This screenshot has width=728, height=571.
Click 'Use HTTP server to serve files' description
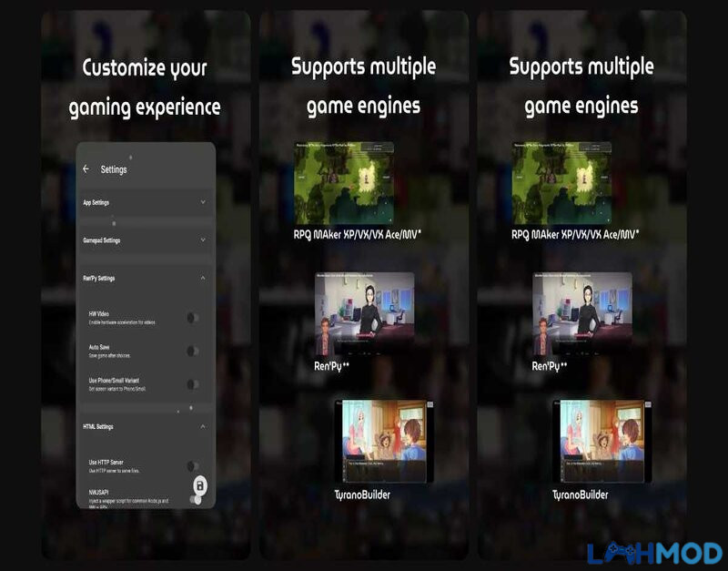pyautogui.click(x=115, y=471)
